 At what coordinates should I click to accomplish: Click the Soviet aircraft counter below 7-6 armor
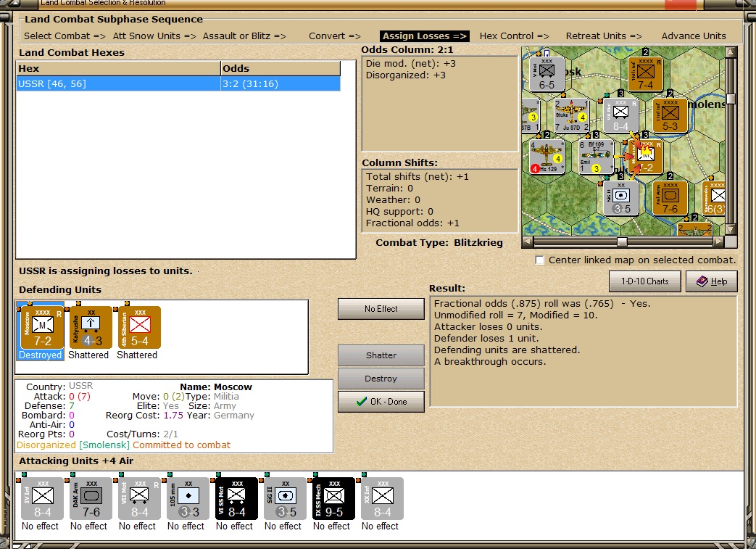point(694,228)
